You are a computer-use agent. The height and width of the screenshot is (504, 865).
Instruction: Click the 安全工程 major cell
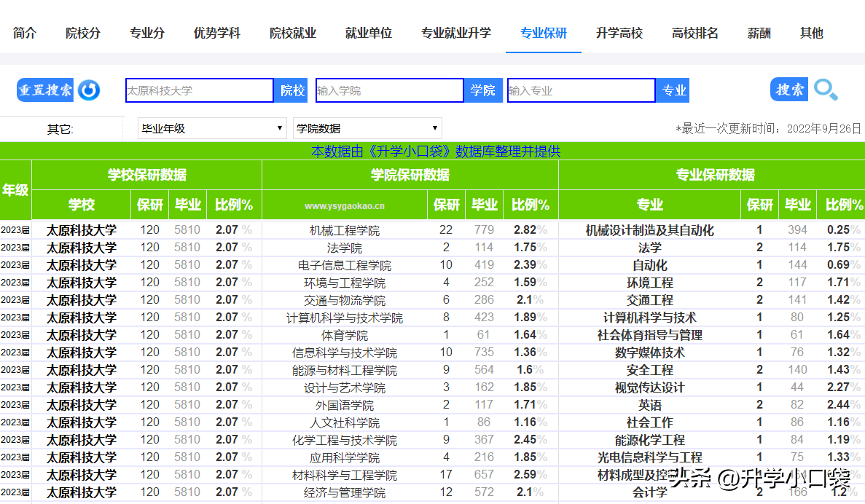click(649, 370)
